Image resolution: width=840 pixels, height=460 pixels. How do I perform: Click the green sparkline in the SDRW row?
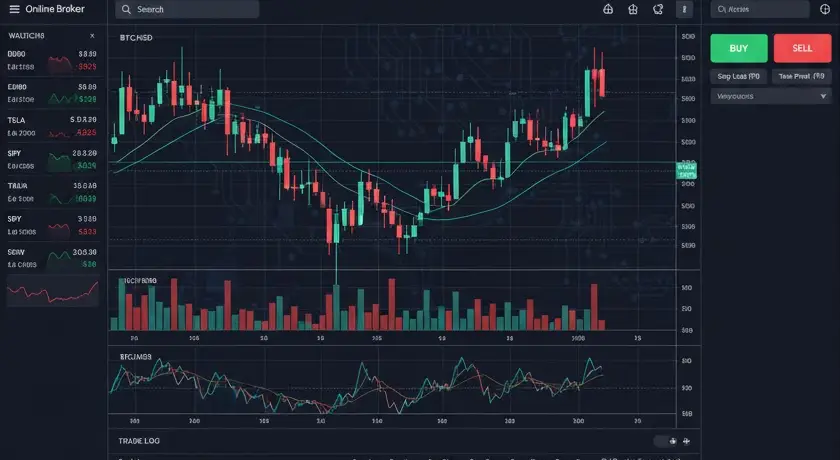click(x=59, y=260)
